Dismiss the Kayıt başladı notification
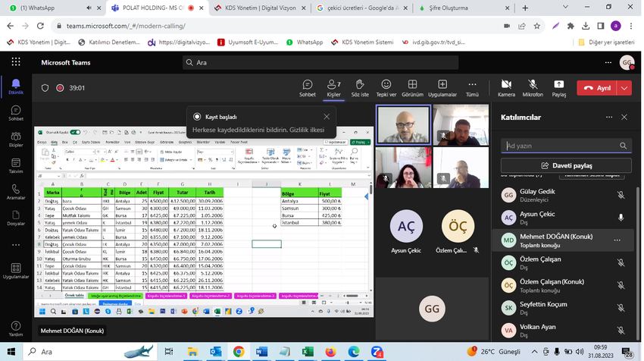This screenshot has height=361, width=644. (327, 117)
